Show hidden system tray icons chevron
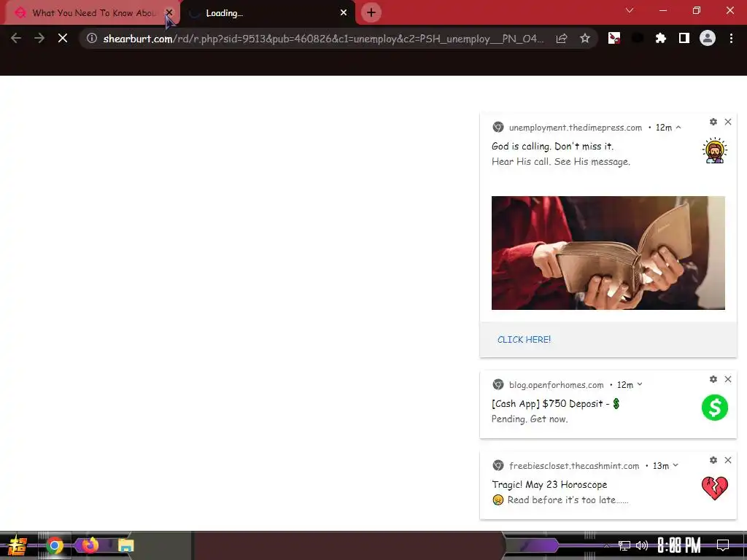 point(607,545)
